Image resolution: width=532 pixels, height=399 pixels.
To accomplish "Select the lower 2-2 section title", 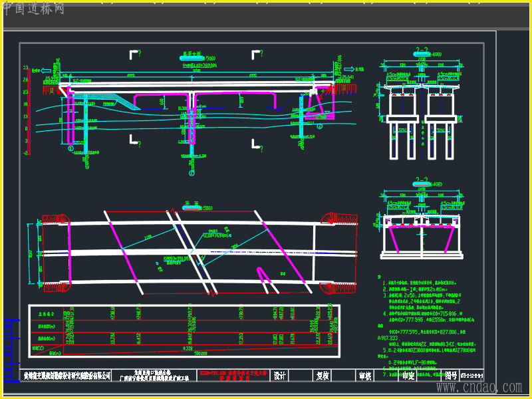I will pos(422,180).
